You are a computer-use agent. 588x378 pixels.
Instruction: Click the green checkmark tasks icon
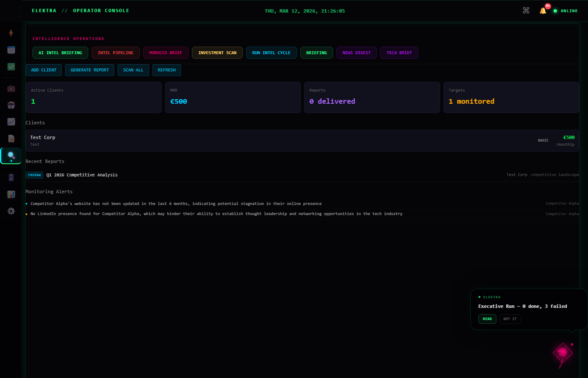(11, 67)
